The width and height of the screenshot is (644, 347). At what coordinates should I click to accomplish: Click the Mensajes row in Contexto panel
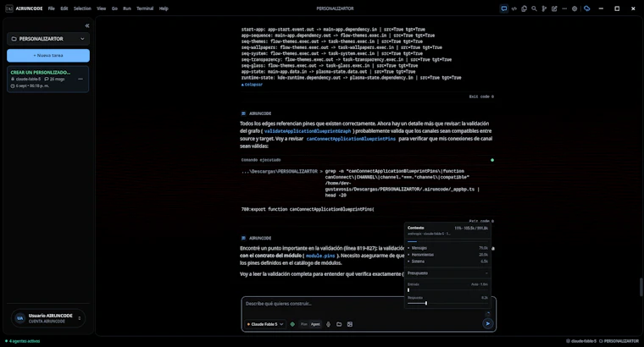click(447, 248)
